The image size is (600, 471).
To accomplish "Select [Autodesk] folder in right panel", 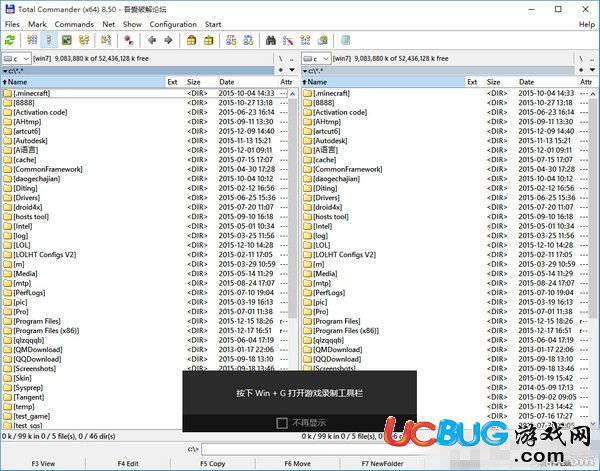I will pos(330,141).
